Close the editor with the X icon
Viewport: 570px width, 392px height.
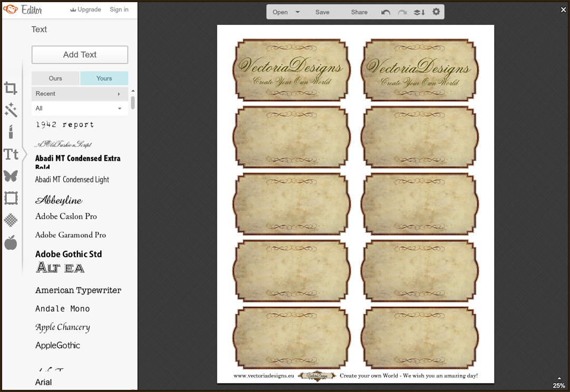pyautogui.click(x=563, y=10)
